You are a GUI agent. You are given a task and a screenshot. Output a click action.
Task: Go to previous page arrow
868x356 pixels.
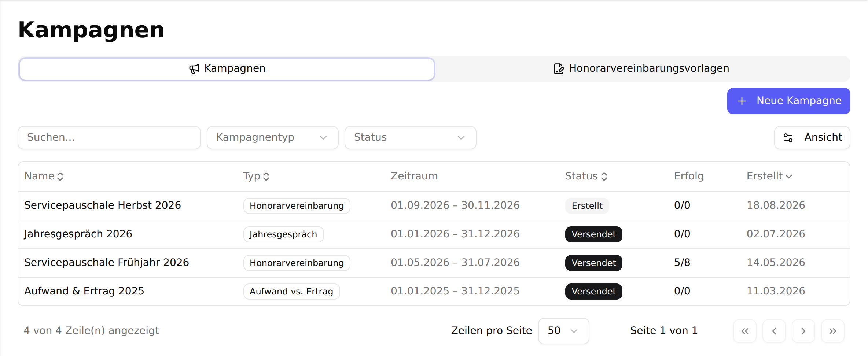774,331
